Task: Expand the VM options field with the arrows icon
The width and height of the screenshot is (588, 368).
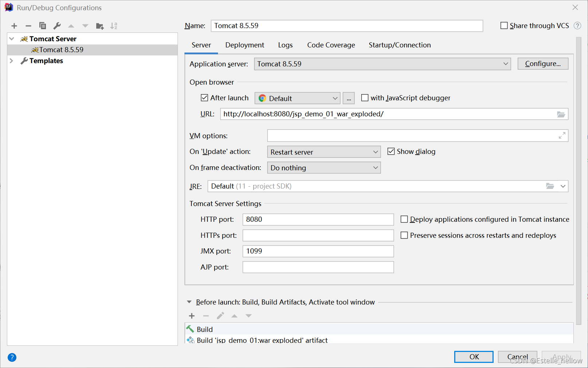Action: point(562,136)
